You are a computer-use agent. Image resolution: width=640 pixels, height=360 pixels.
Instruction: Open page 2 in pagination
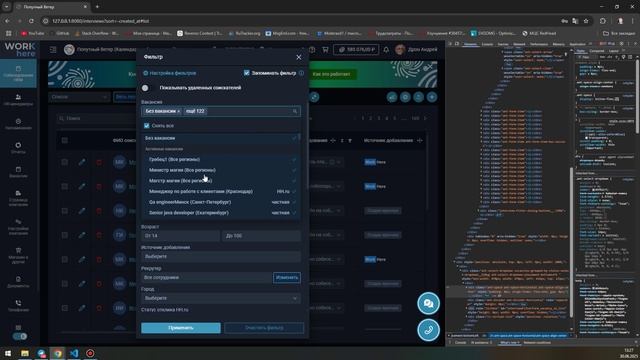coord(371,118)
